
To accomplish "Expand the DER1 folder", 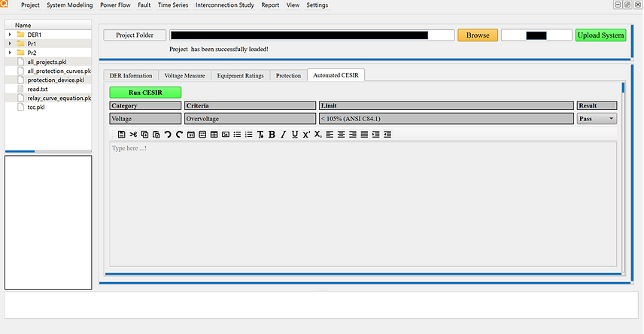I will (x=10, y=35).
